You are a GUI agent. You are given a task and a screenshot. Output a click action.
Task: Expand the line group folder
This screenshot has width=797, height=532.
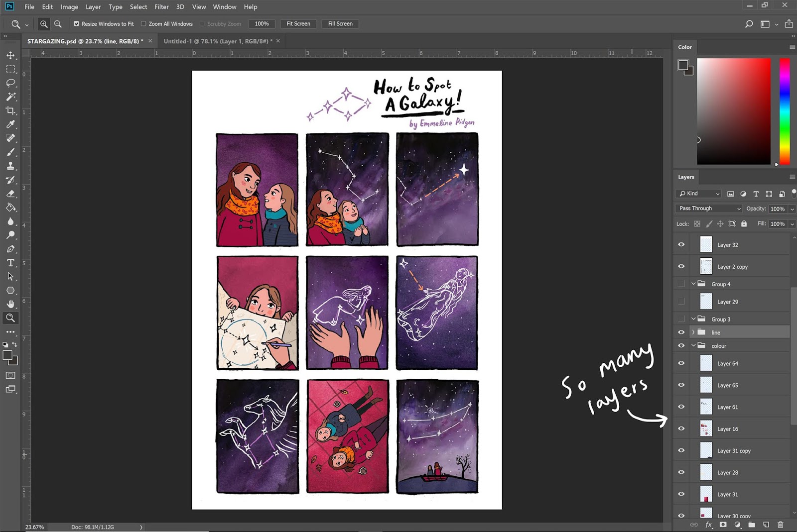[x=693, y=332]
